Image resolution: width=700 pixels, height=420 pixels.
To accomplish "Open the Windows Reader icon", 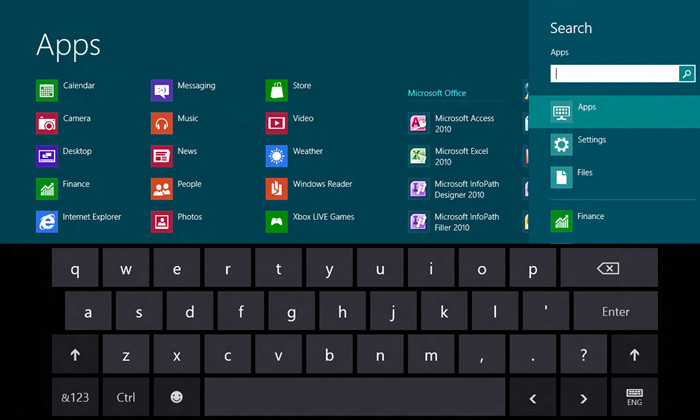I will (276, 189).
